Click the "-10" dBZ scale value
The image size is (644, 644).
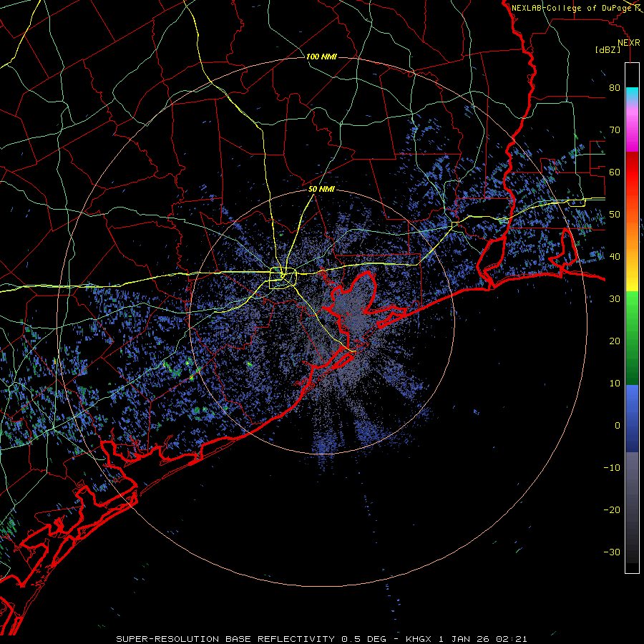coord(612,467)
